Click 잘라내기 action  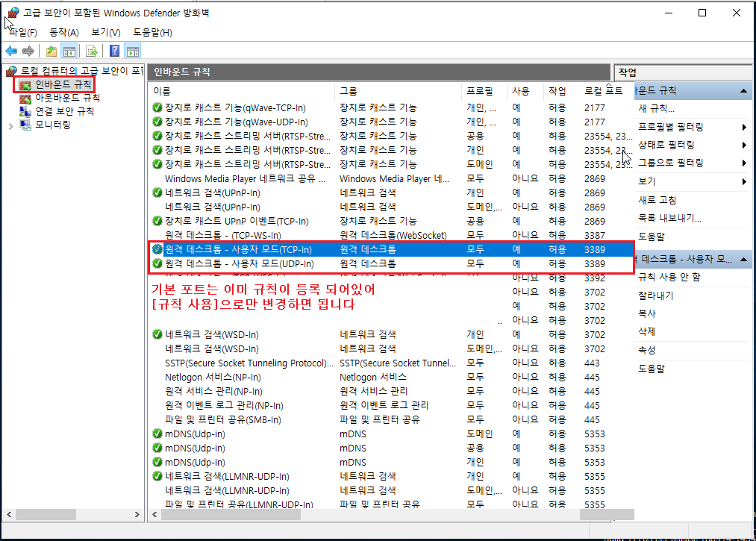pos(656,295)
